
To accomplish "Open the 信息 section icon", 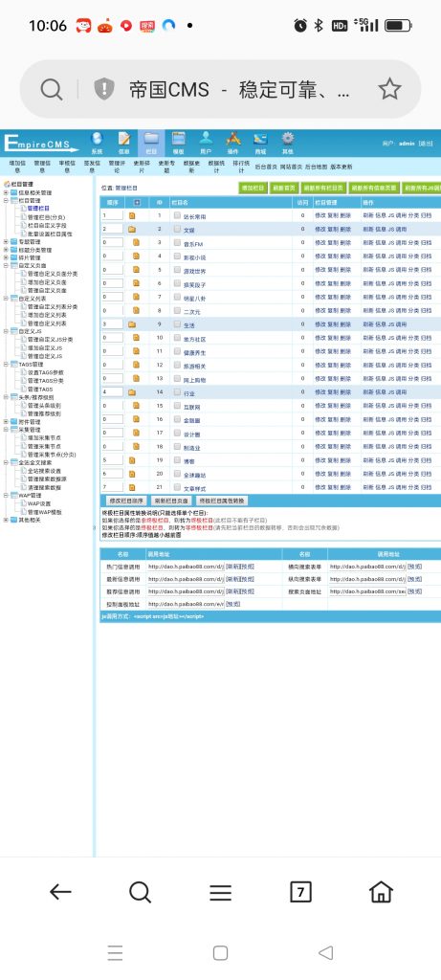I will 123,143.
